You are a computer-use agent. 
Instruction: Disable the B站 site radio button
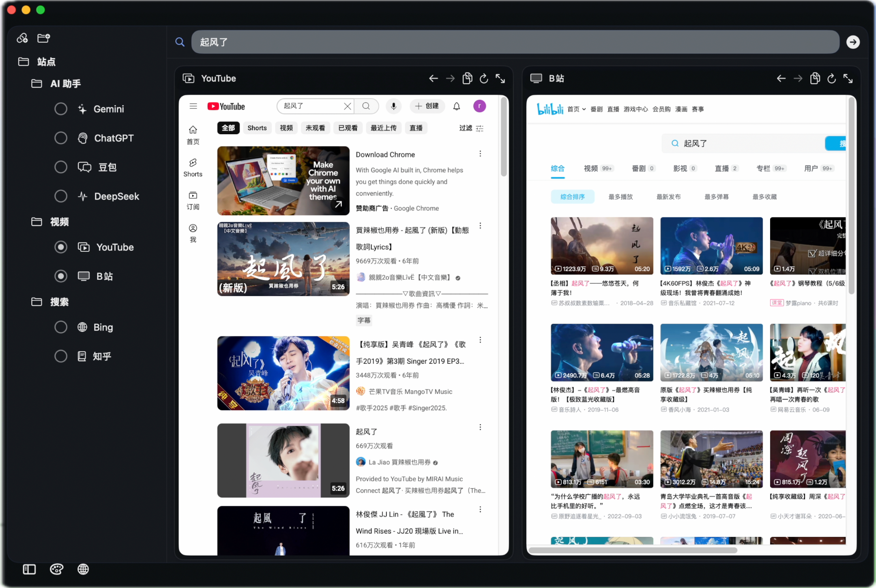[x=61, y=276]
